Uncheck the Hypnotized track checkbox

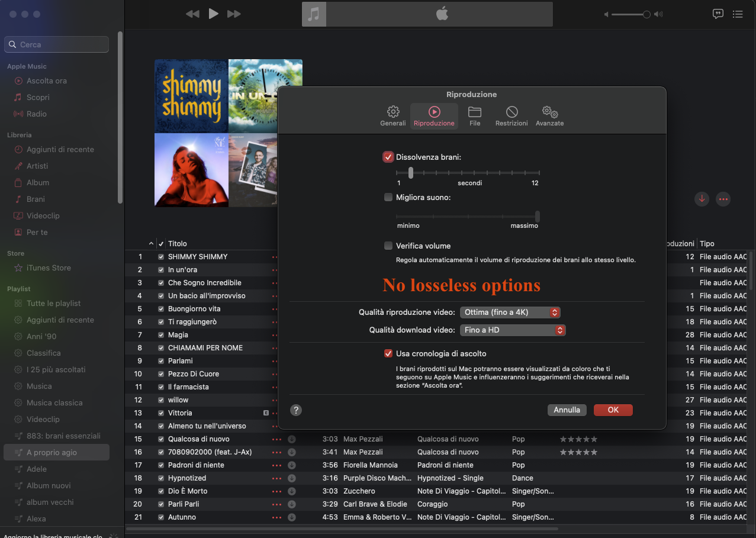tap(161, 478)
